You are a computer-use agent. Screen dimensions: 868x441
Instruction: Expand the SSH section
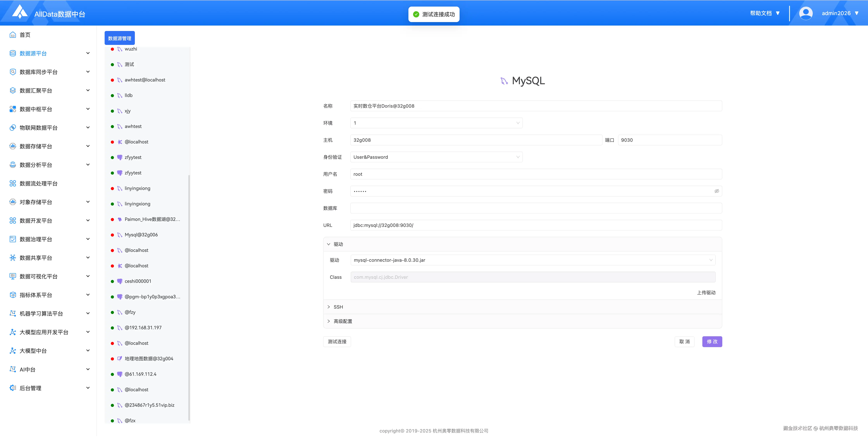pos(338,307)
